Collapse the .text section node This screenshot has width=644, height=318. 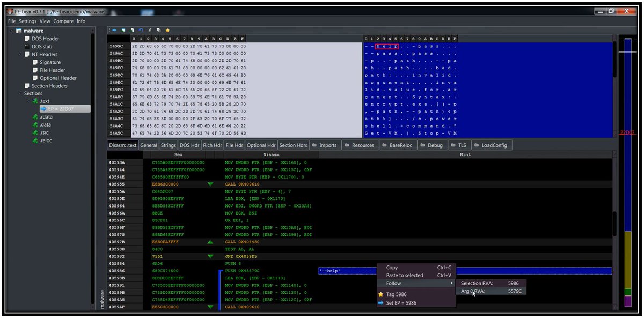(28, 101)
